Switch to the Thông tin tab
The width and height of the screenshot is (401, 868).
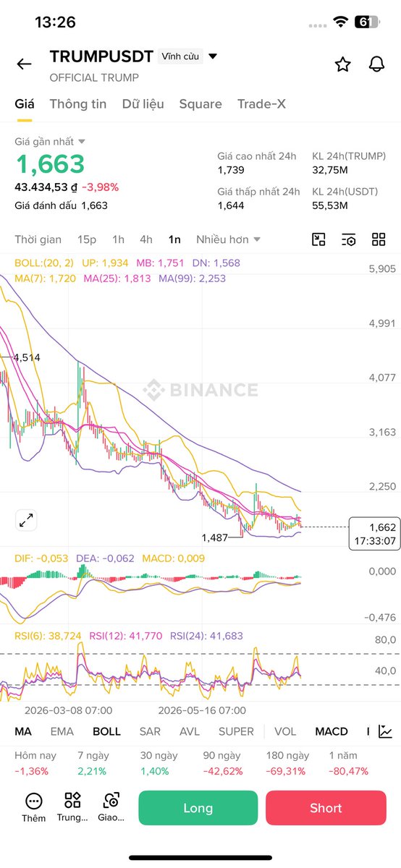point(78,104)
